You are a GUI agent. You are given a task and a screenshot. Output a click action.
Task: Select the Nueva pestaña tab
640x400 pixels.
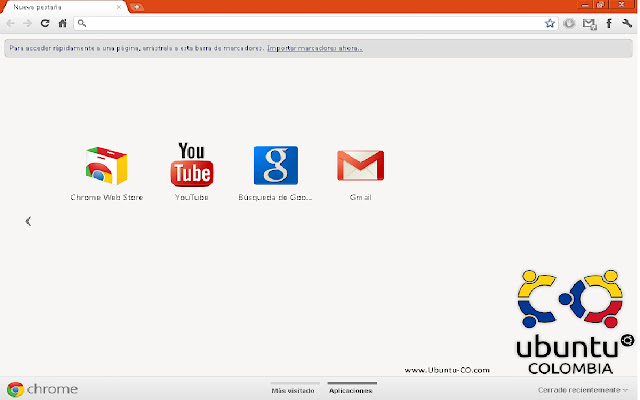[x=64, y=7]
